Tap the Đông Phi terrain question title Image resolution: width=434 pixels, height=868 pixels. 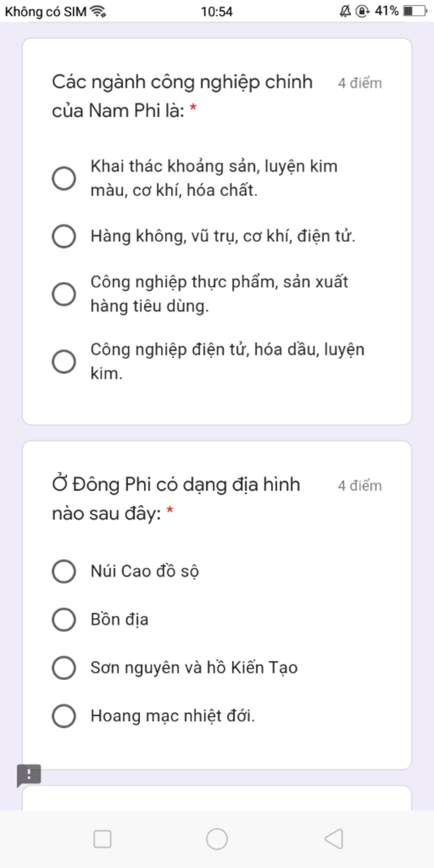[176, 499]
